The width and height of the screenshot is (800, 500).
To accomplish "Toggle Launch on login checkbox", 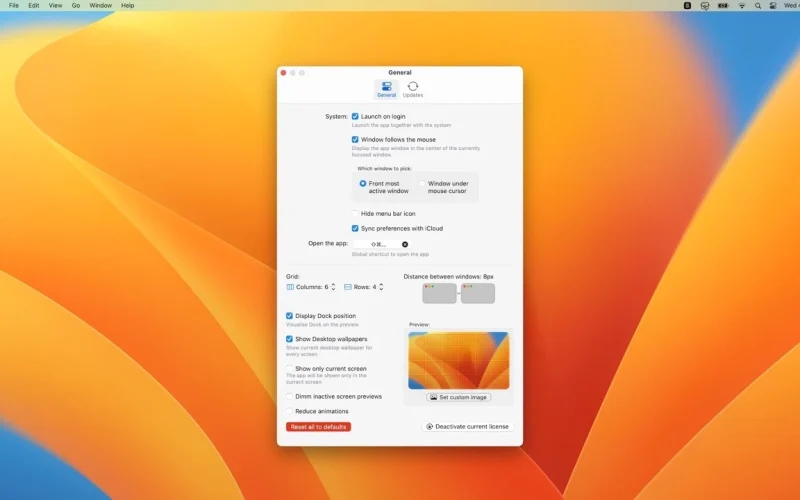I will point(355,116).
